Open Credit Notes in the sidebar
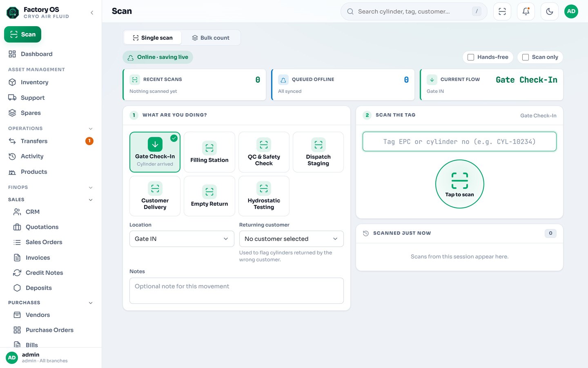This screenshot has width=588, height=368. pyautogui.click(x=53, y=273)
